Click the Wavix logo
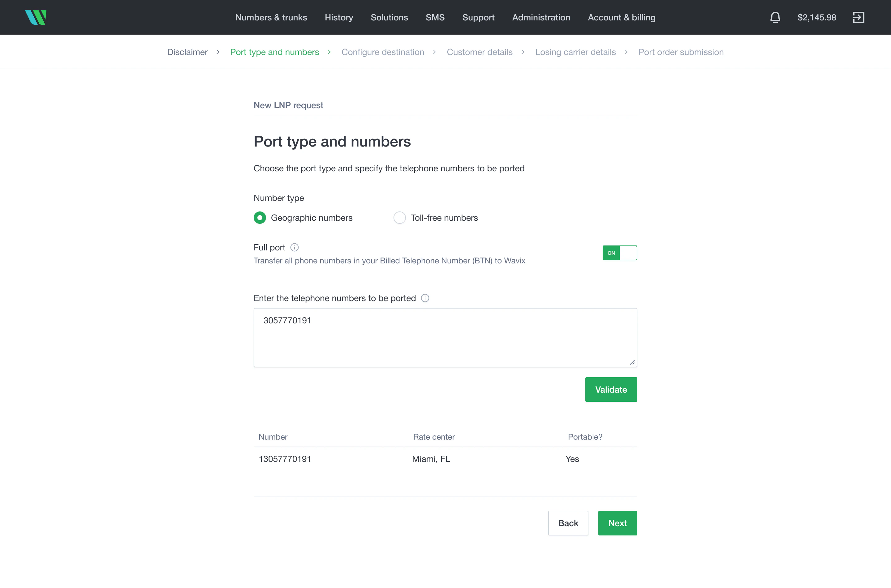The width and height of the screenshot is (891, 588). [36, 17]
